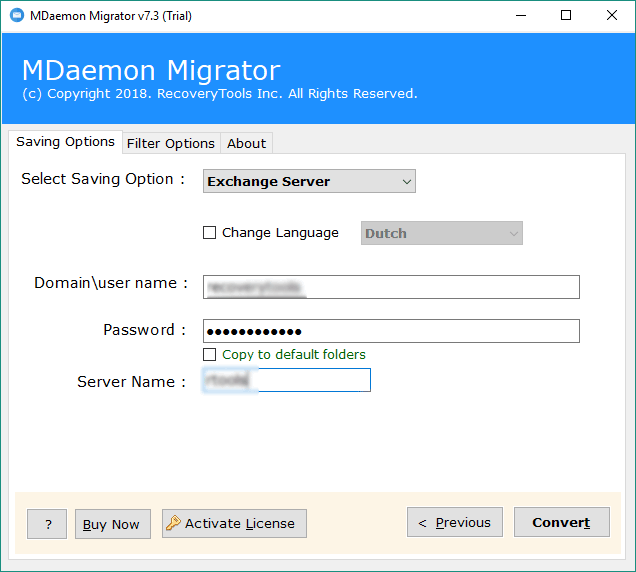The height and width of the screenshot is (572, 636).
Task: Click the Change Language label text
Action: coord(280,233)
